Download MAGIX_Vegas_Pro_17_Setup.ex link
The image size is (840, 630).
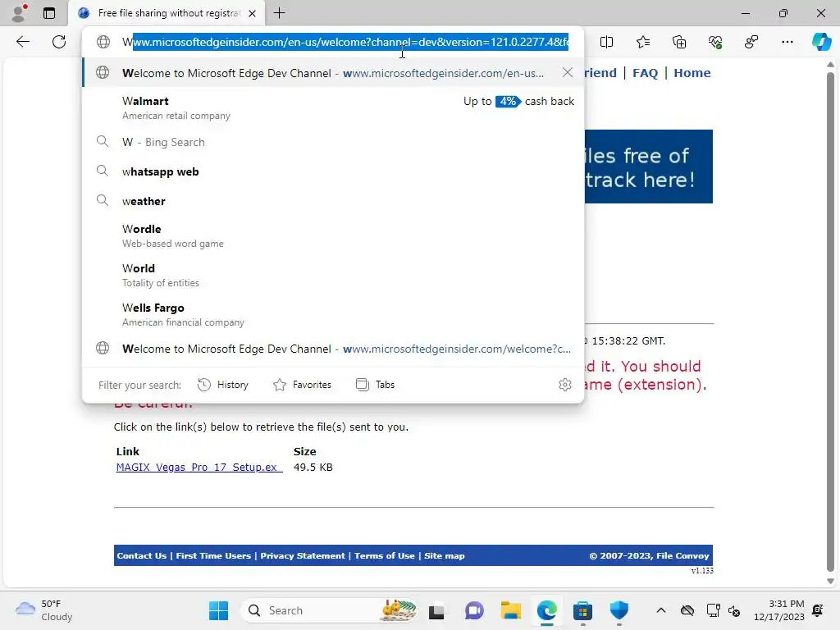click(199, 467)
